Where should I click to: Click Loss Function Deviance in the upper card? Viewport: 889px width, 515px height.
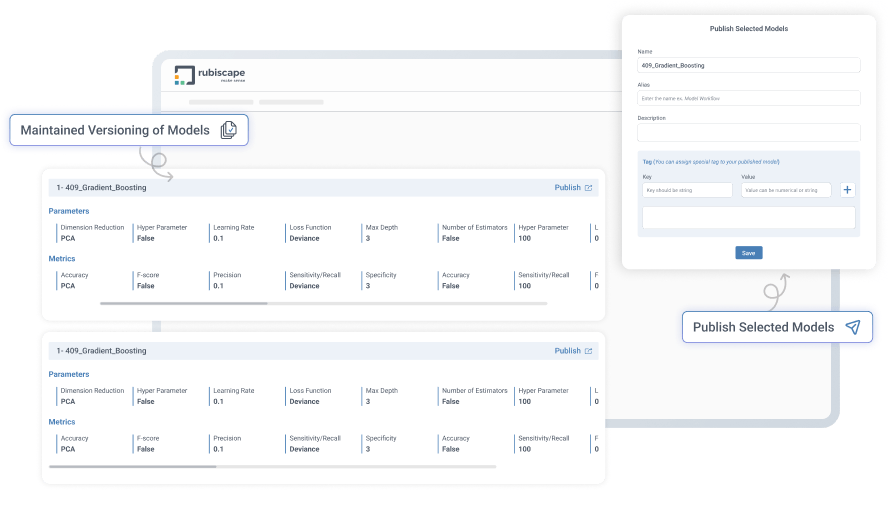click(310, 233)
